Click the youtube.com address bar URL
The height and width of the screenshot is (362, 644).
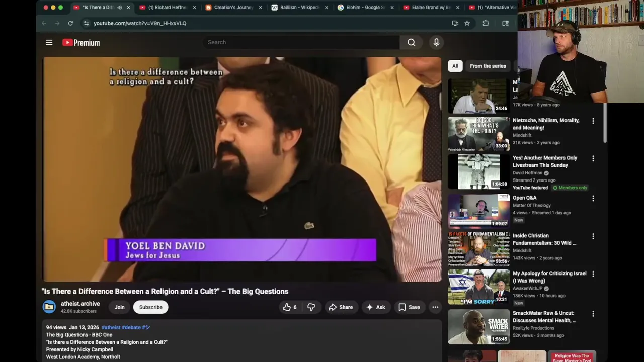coord(140,23)
